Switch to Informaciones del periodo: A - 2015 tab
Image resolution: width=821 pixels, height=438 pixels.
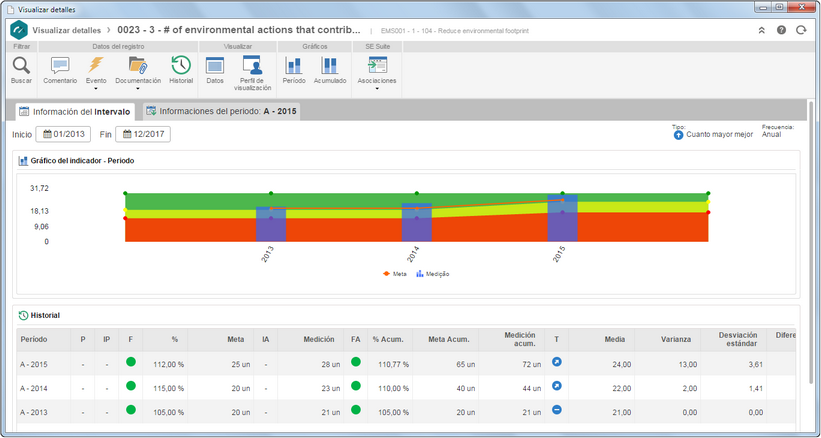click(221, 111)
